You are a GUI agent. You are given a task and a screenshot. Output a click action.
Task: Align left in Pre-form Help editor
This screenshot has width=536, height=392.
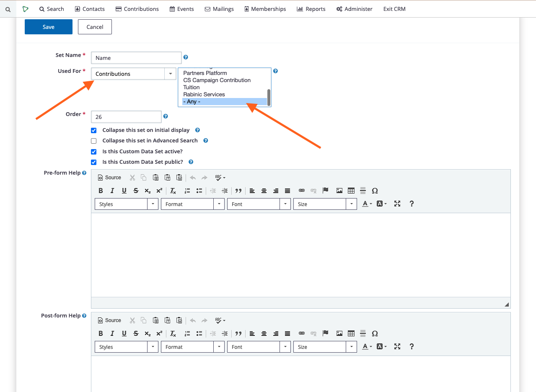(x=252, y=191)
